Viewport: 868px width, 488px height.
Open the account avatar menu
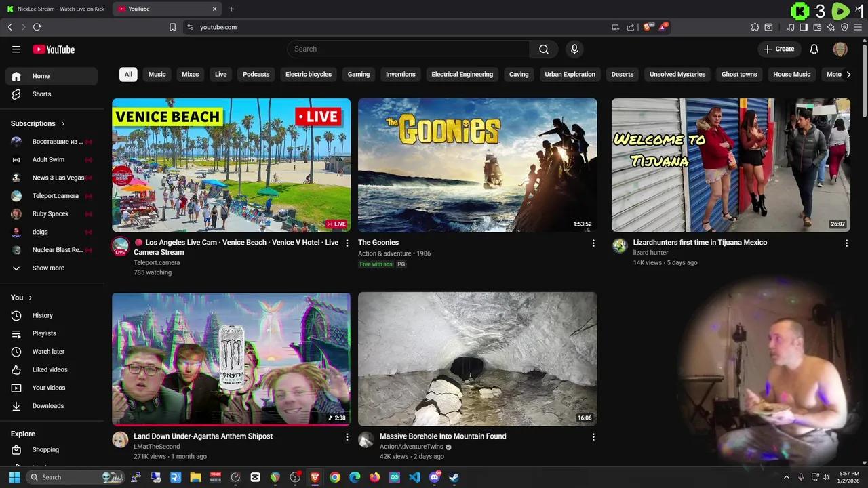coord(840,49)
